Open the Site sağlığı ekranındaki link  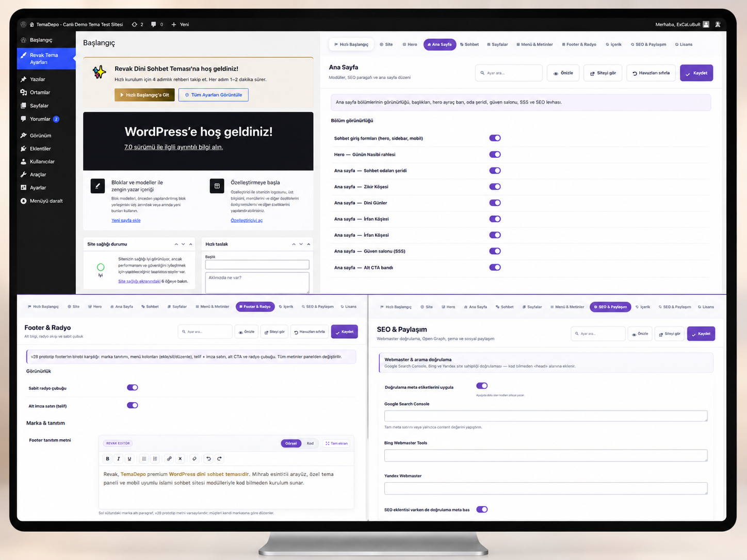[139, 282]
